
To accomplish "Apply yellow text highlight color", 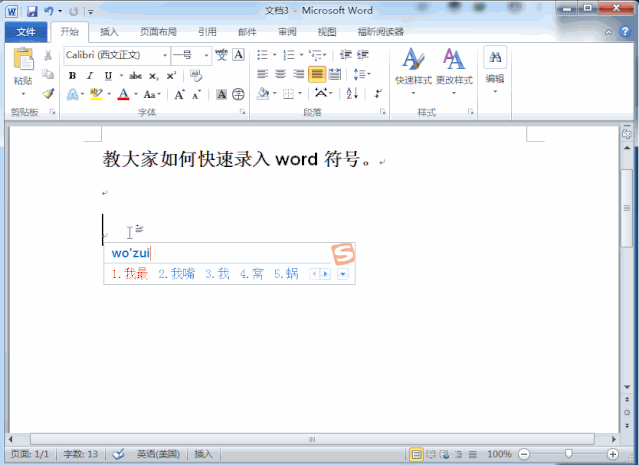I will click(97, 94).
